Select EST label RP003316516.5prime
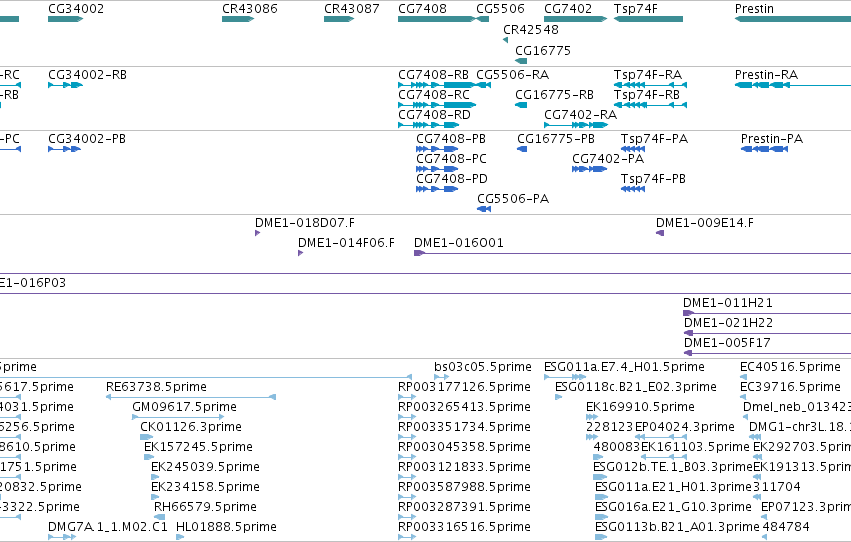The height and width of the screenshot is (542, 851). click(x=465, y=528)
